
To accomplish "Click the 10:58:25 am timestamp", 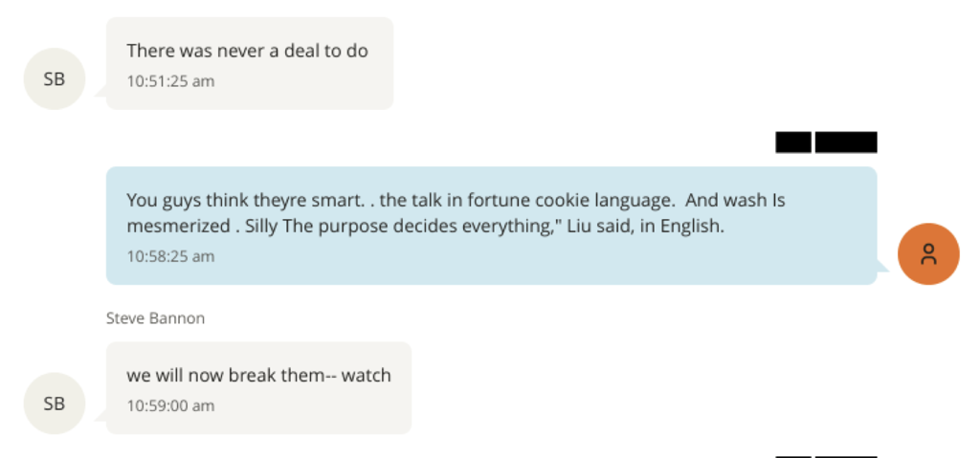I will click(170, 256).
